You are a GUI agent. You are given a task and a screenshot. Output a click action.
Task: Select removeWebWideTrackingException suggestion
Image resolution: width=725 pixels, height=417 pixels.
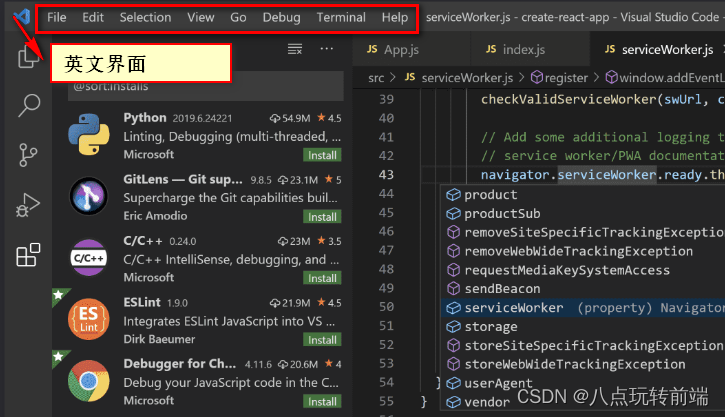pos(583,251)
